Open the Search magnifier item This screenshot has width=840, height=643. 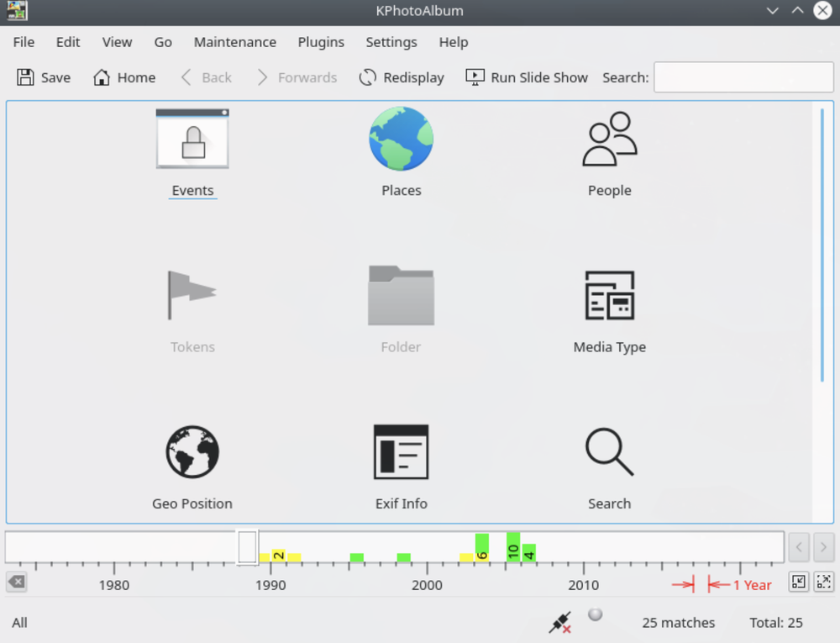610,467
